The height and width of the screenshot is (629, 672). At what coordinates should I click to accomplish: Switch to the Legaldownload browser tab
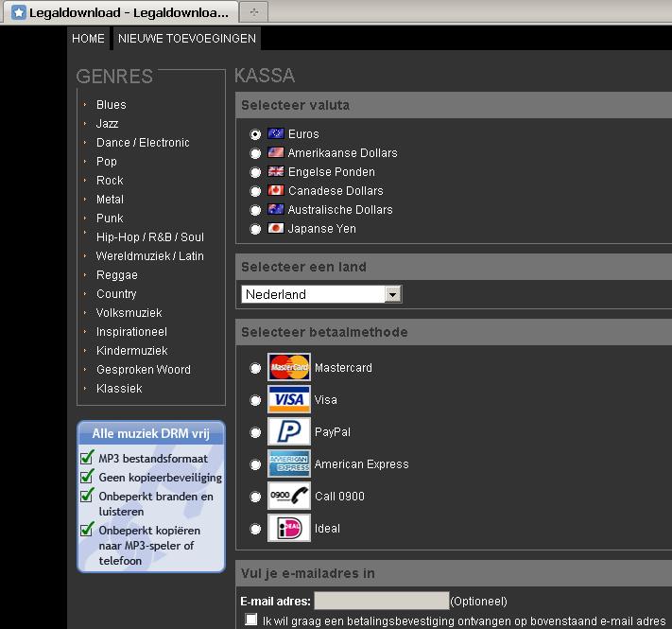[x=120, y=12]
